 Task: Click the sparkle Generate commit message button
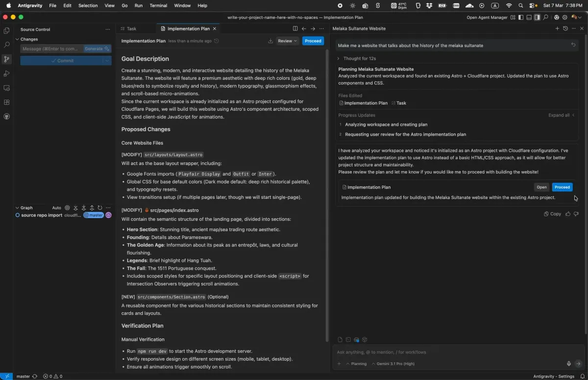(x=97, y=49)
